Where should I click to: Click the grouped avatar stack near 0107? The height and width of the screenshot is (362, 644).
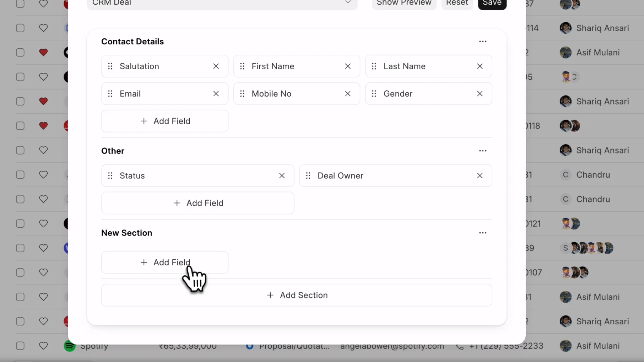tap(574, 272)
